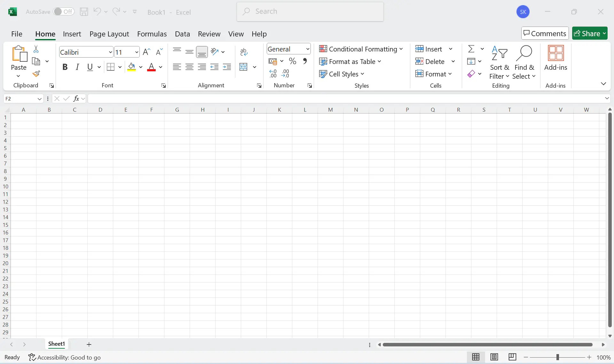Toggle the AutoSave switch
The image size is (614, 364).
pos(64,12)
